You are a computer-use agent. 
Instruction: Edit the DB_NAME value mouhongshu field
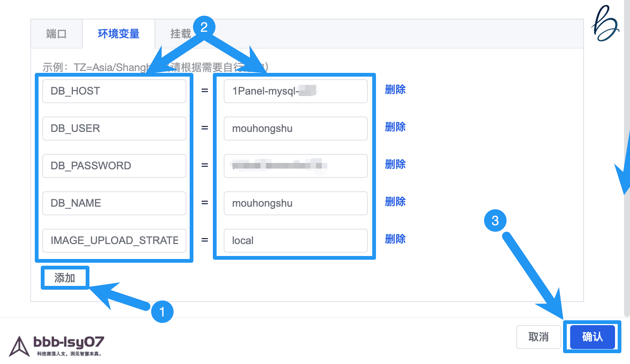pyautogui.click(x=295, y=203)
